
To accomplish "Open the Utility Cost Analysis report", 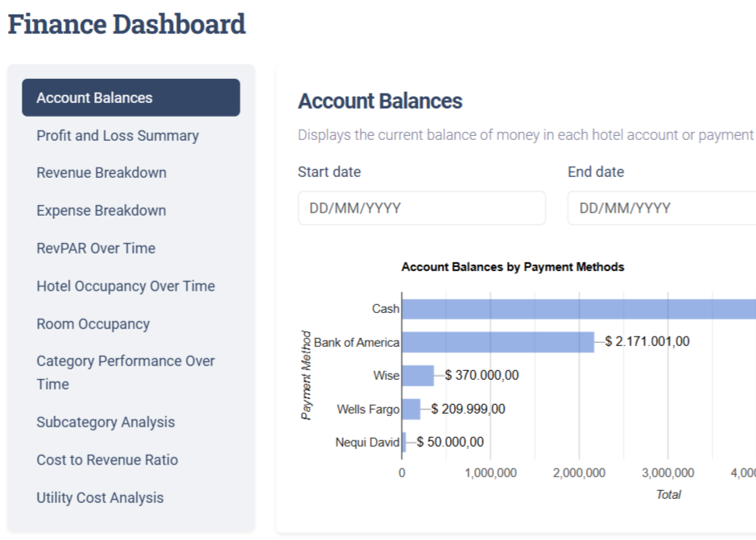I will pos(101,497).
